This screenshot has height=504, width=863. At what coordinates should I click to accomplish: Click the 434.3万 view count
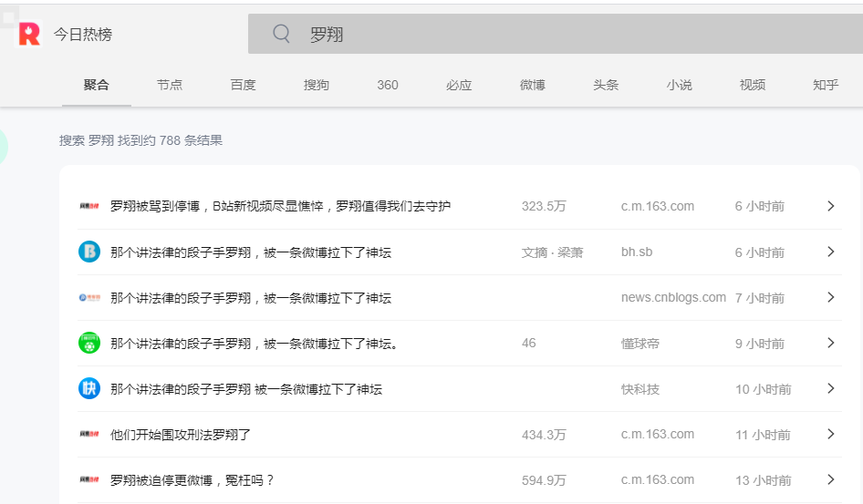tap(543, 435)
